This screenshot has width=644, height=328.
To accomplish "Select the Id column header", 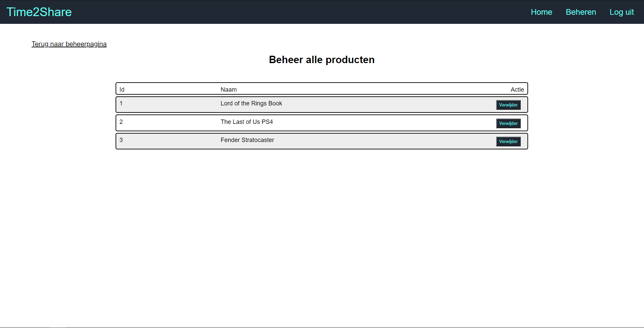I will pyautogui.click(x=122, y=90).
